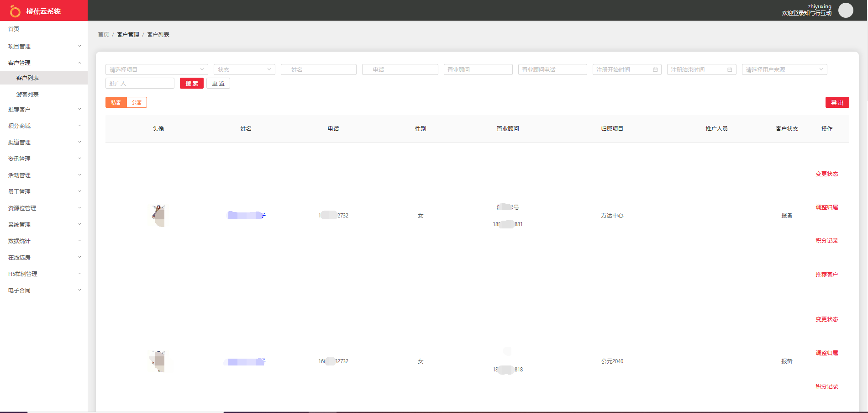Click 调整归属 for 公元2040 row
The width and height of the screenshot is (868, 413).
827,353
